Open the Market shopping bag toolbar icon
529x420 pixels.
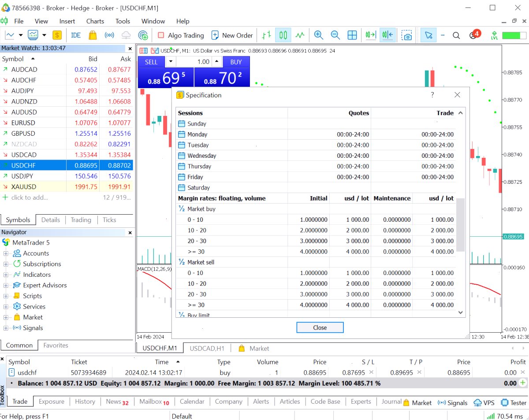pyautogui.click(x=93, y=35)
